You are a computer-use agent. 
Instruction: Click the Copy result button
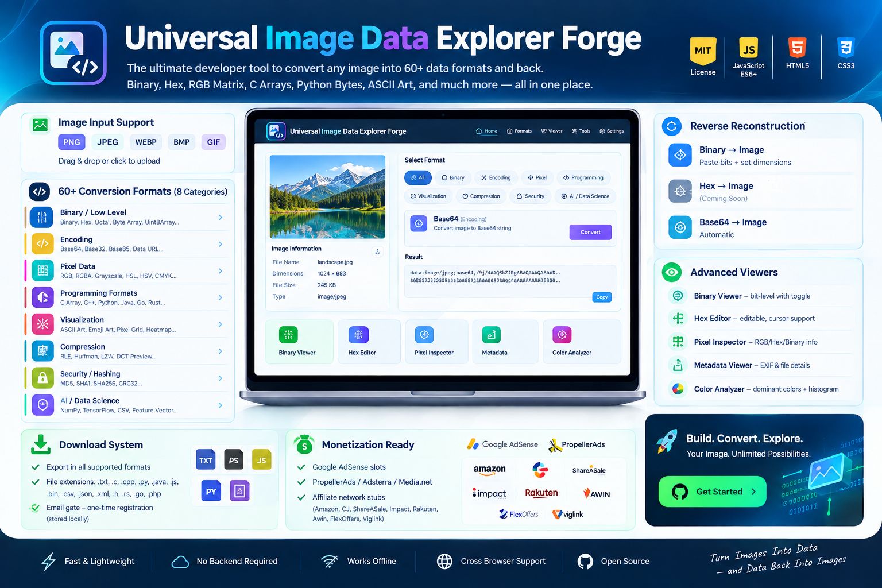602,297
